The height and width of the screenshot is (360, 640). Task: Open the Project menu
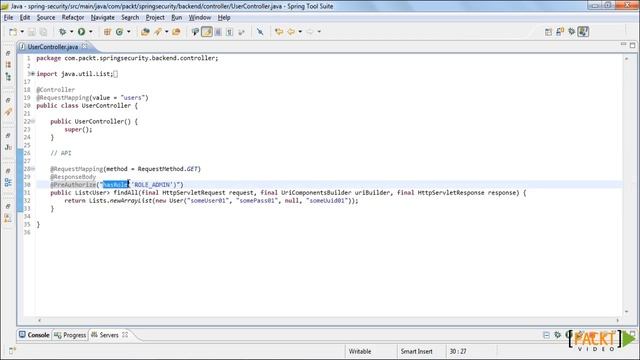(x=155, y=18)
